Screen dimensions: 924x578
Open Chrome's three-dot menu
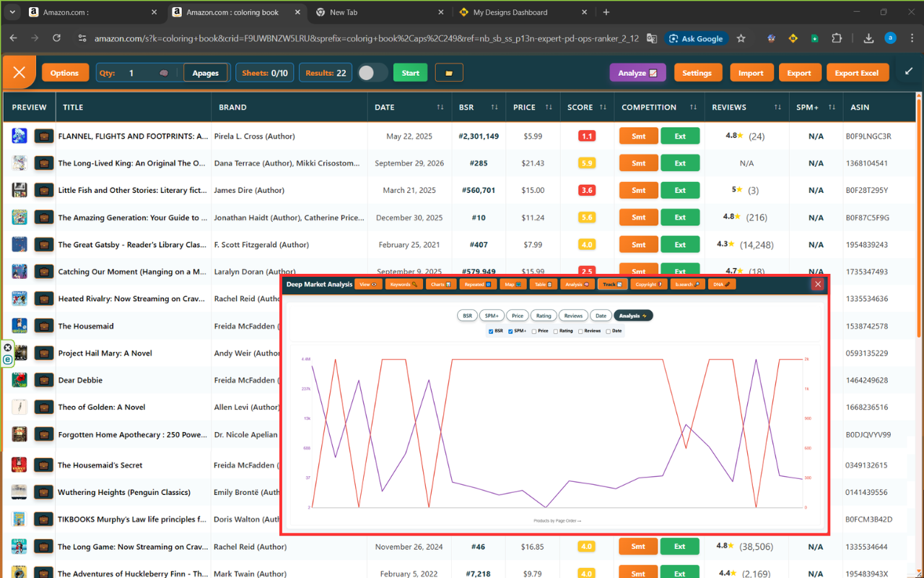(x=911, y=38)
